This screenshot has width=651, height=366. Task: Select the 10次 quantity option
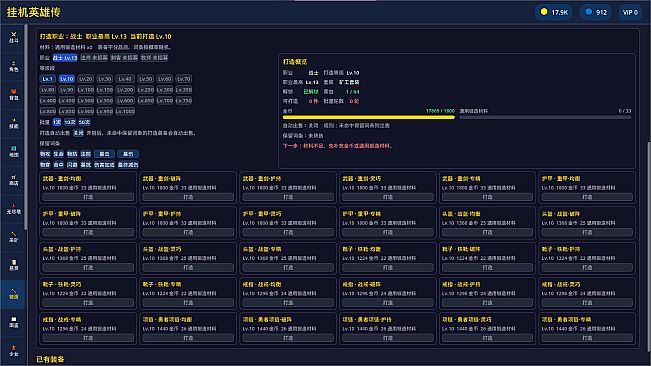click(70, 122)
